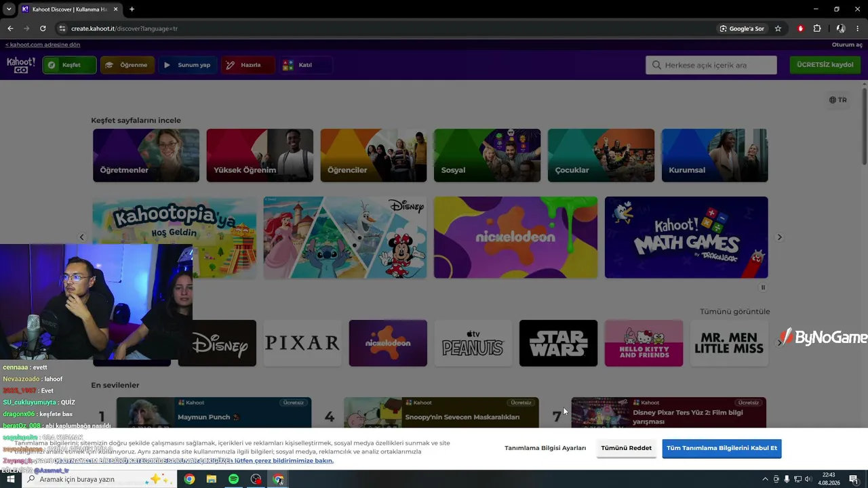Open the Nickelodeon slime banner
Image resolution: width=868 pixels, height=488 pixels.
pyautogui.click(x=516, y=237)
